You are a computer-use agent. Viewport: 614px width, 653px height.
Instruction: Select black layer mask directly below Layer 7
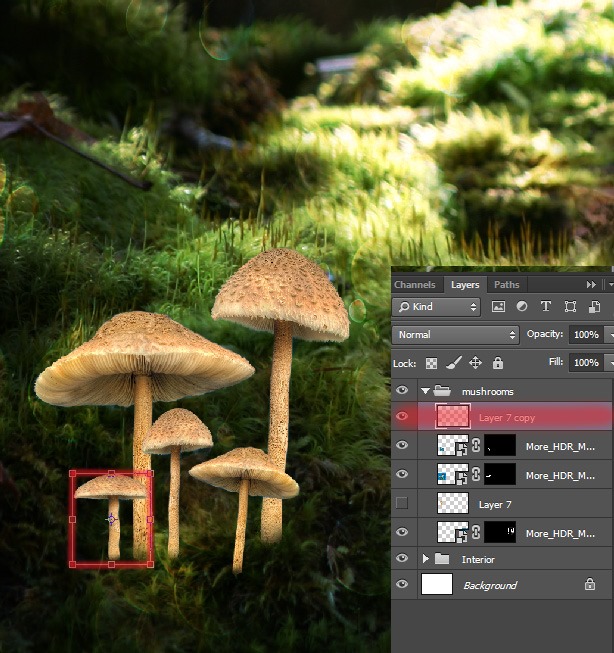coord(500,532)
